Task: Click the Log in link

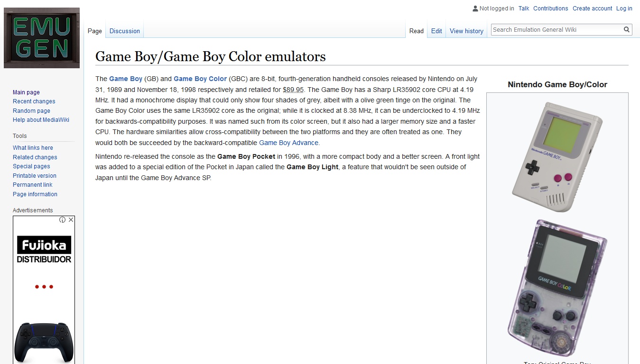Action: point(624,9)
